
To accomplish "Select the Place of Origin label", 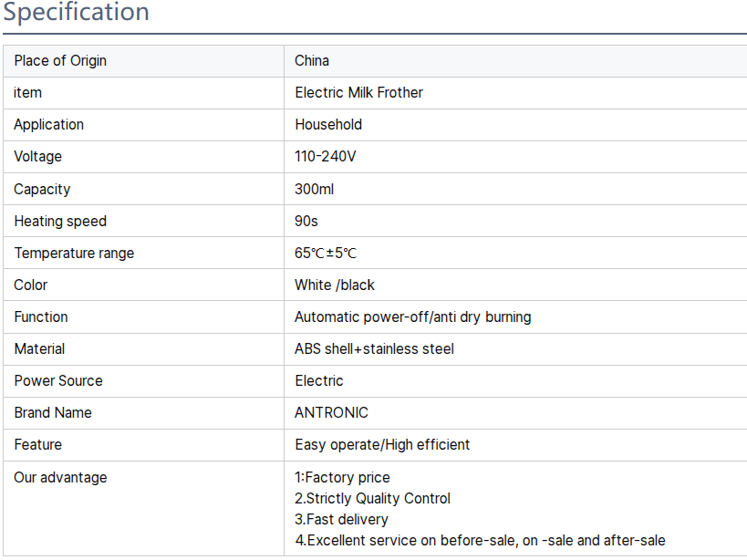I will [60, 61].
